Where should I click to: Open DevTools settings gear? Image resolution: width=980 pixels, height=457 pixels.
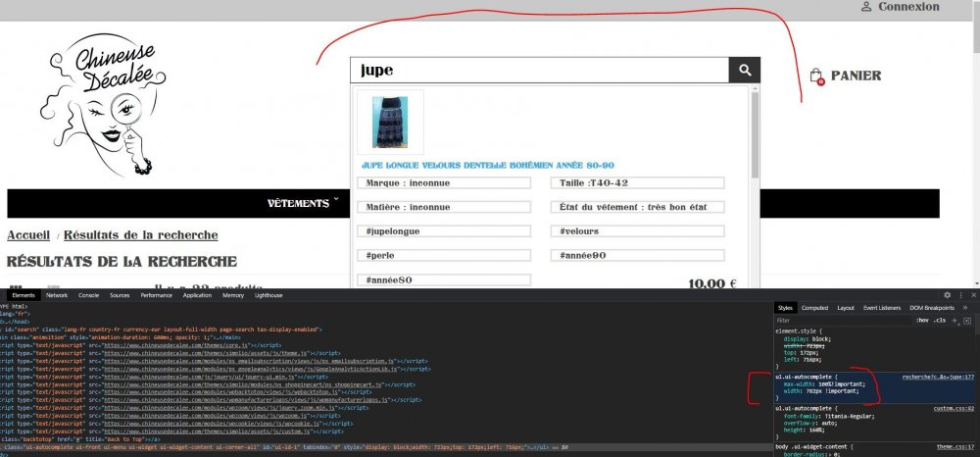coord(947,295)
